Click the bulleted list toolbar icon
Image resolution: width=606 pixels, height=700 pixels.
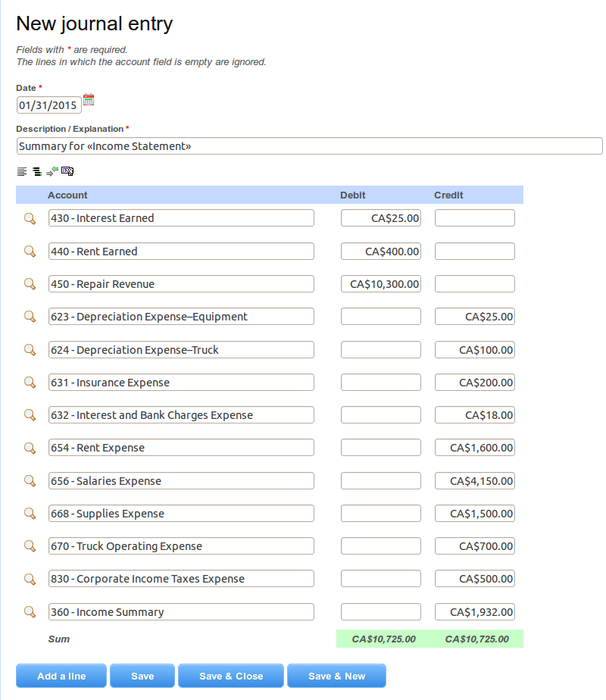point(36,171)
